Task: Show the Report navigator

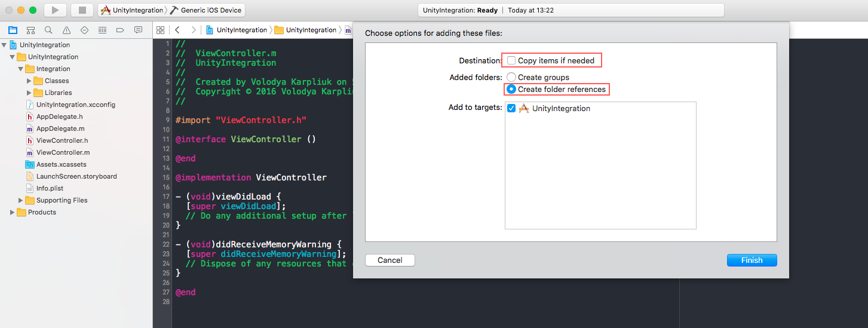Action: pyautogui.click(x=138, y=30)
